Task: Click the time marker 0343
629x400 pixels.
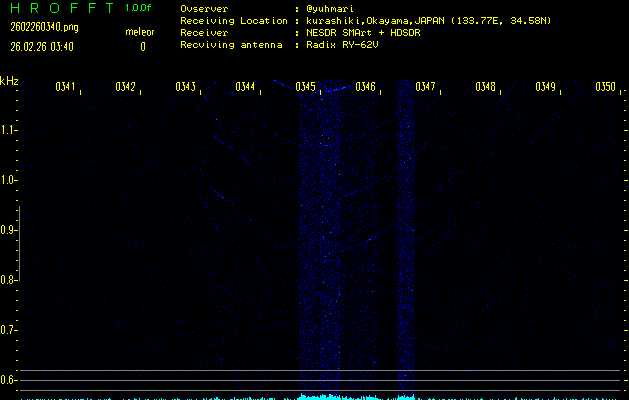Action: pyautogui.click(x=185, y=87)
